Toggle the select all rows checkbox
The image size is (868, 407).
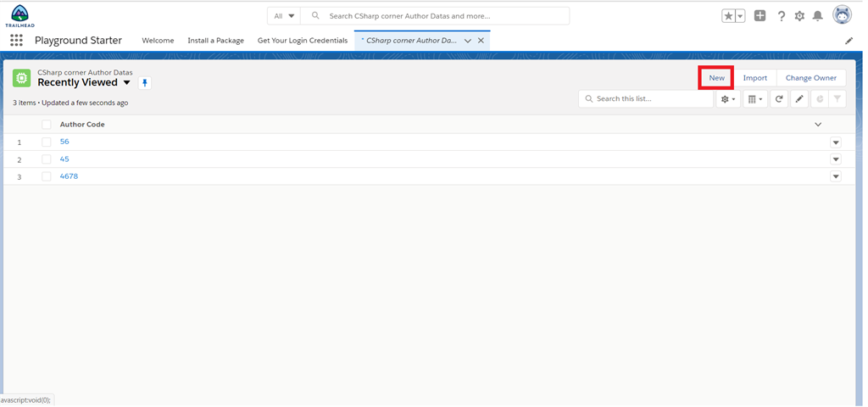tap(47, 125)
